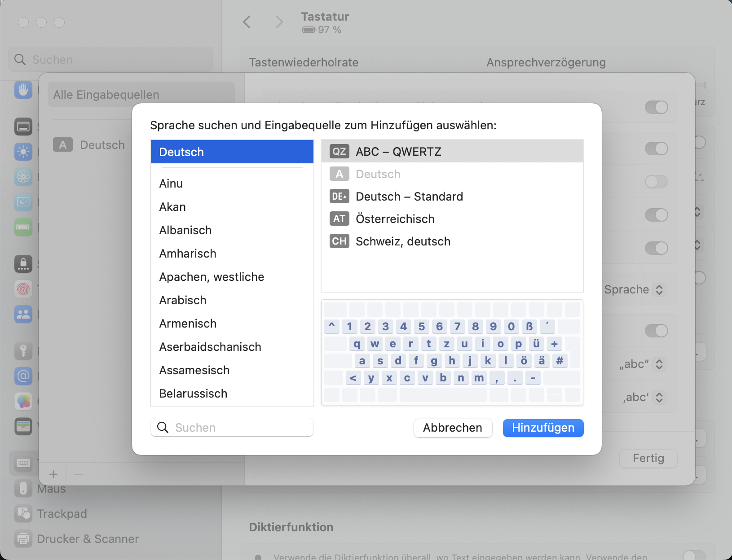Open Touch ID via the fingerprint sidebar icon
Image resolution: width=732 pixels, height=560 pixels.
(23, 289)
